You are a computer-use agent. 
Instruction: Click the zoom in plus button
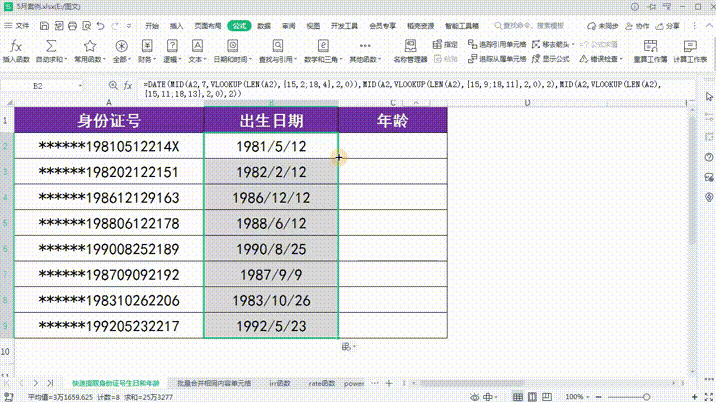(695, 397)
